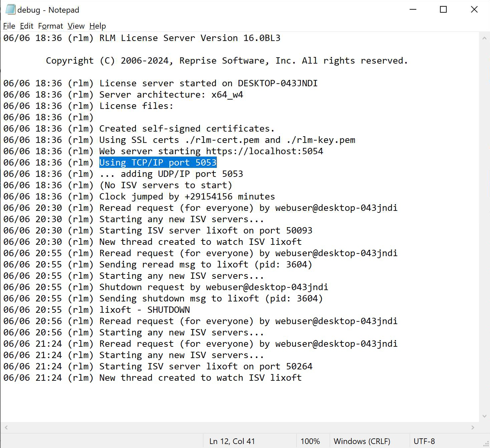490x448 pixels.
Task: Click '(No ISV servers to start)' line
Action: pos(166,185)
